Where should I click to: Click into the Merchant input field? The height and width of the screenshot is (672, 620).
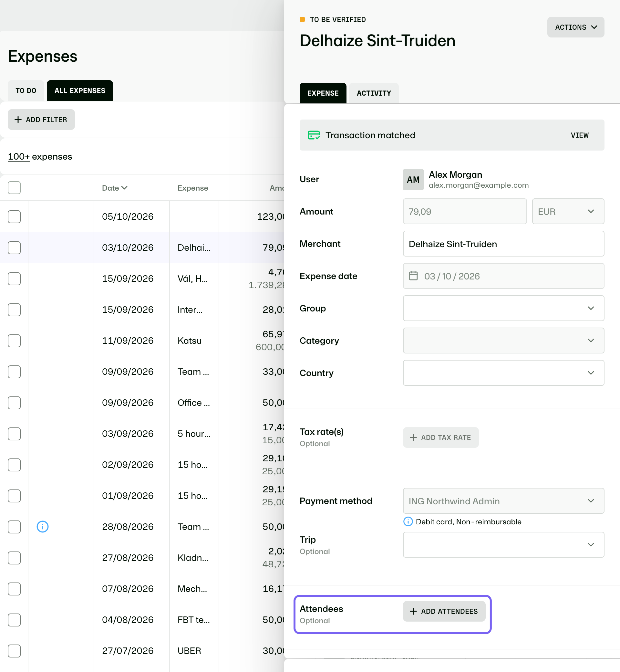pos(503,244)
